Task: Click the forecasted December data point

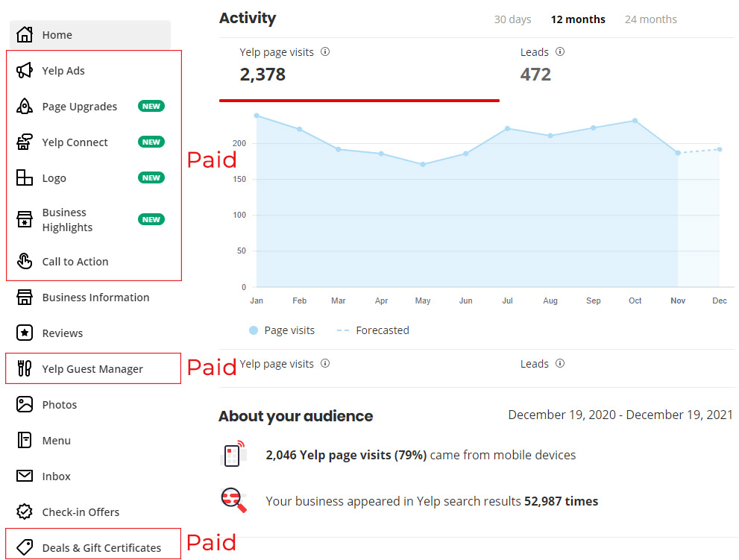Action: pos(719,149)
